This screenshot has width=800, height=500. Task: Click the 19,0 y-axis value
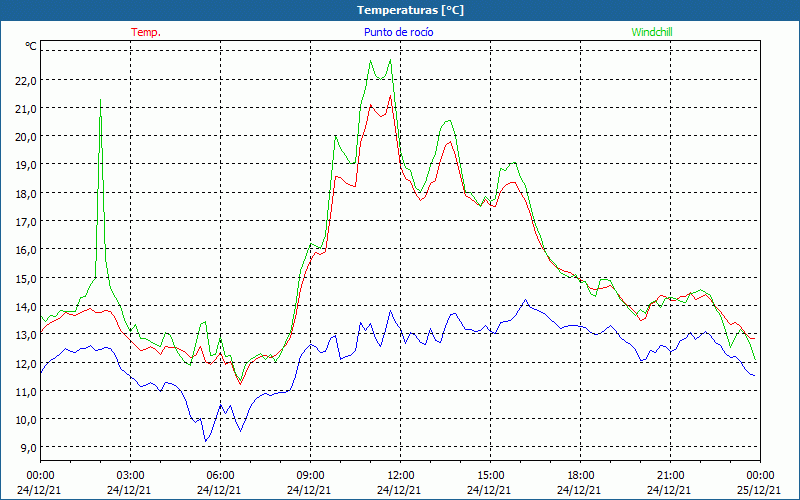[27, 165]
